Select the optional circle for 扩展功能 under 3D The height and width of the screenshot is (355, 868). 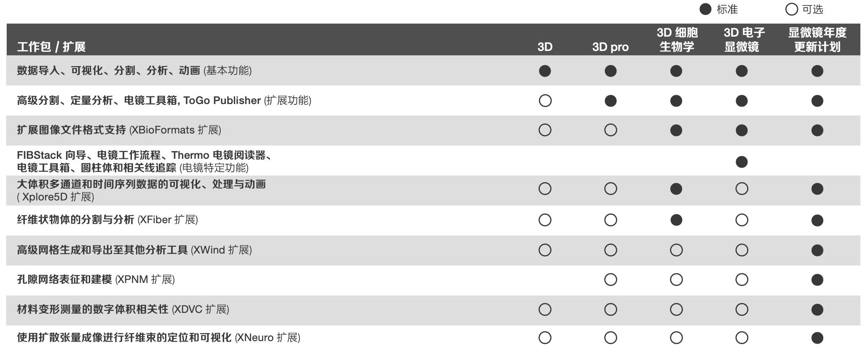(x=545, y=101)
